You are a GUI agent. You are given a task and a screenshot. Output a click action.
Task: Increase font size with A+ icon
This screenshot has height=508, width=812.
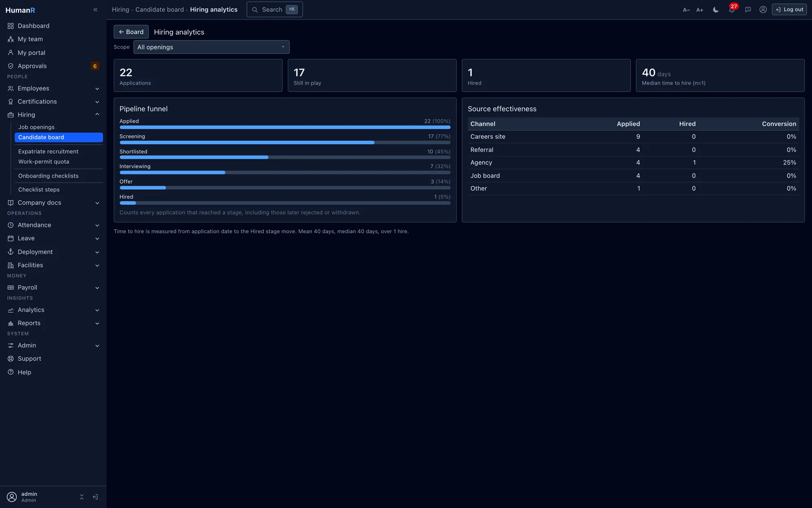(x=700, y=10)
